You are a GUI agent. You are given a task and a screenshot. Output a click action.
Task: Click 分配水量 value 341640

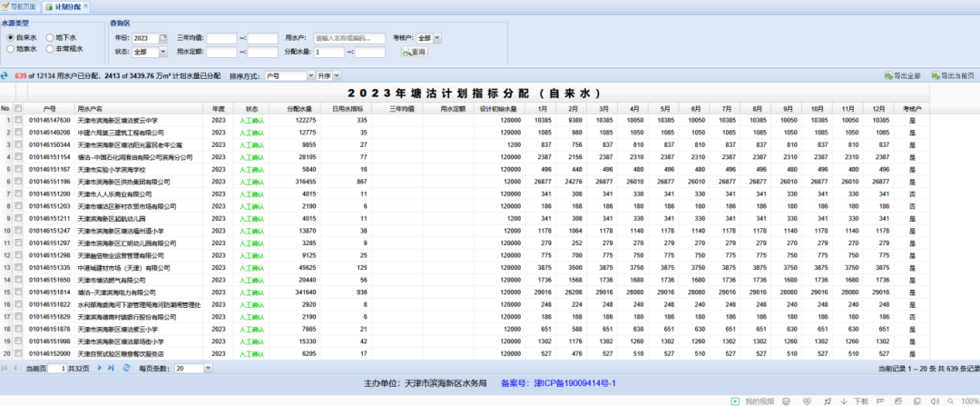click(306, 292)
